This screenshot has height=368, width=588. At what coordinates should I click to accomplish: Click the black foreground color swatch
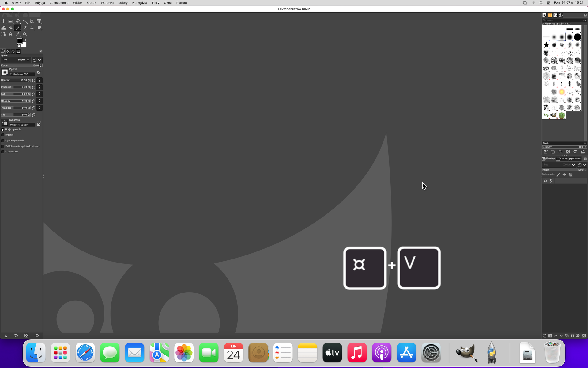(20, 41)
